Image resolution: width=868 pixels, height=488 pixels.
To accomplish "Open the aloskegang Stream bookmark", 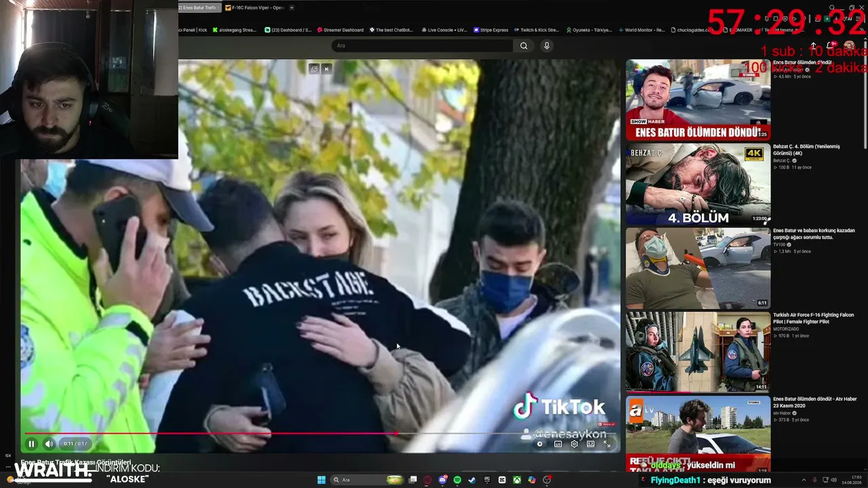I will click(235, 30).
